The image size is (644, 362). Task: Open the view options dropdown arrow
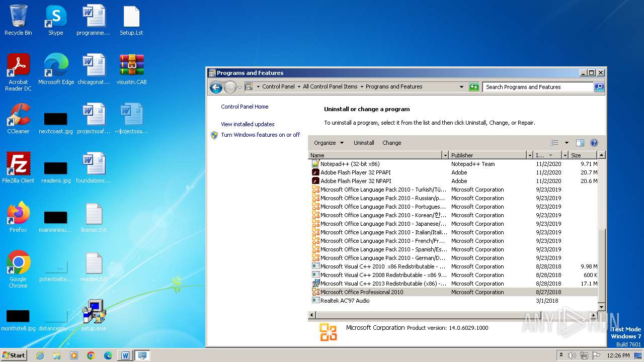567,143
